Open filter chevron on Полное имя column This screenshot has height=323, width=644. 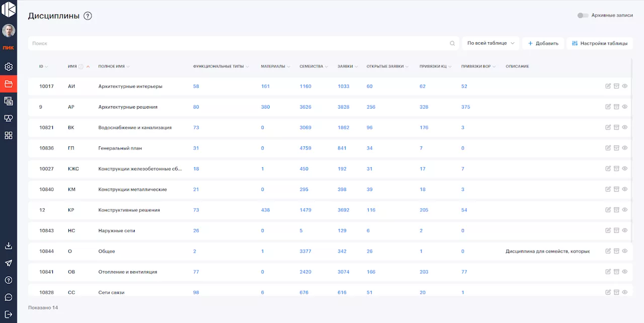tap(128, 66)
